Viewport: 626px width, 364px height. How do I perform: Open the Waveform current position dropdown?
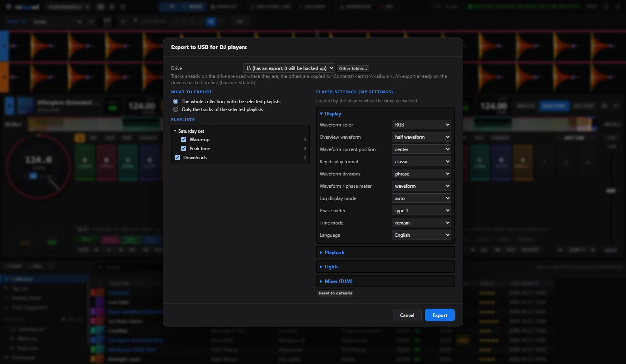tap(421, 149)
